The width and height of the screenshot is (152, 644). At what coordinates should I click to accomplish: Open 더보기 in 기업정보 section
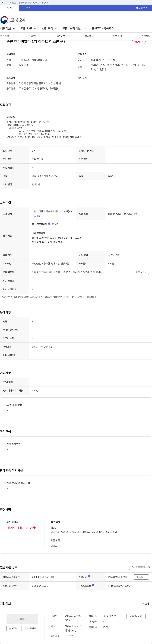[147, 604]
